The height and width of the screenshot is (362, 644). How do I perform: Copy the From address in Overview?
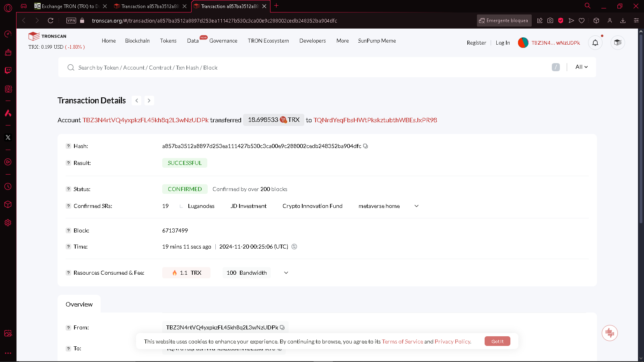coord(282,327)
